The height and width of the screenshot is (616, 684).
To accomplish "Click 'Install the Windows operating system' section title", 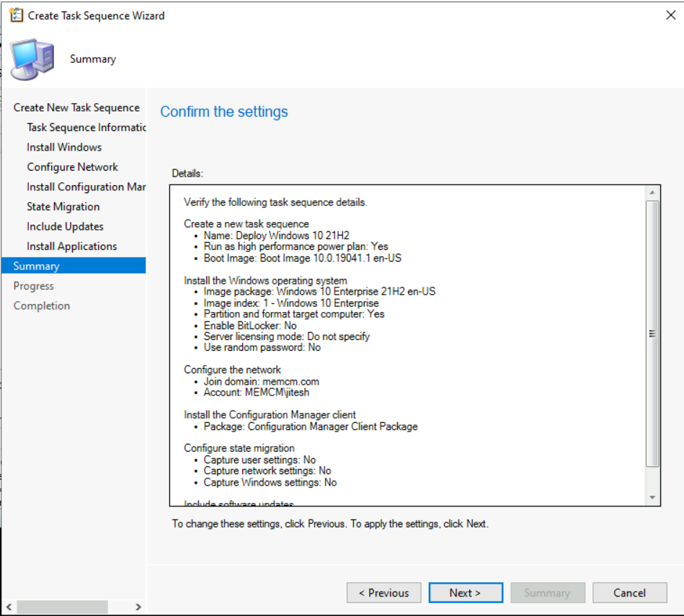I will [265, 280].
